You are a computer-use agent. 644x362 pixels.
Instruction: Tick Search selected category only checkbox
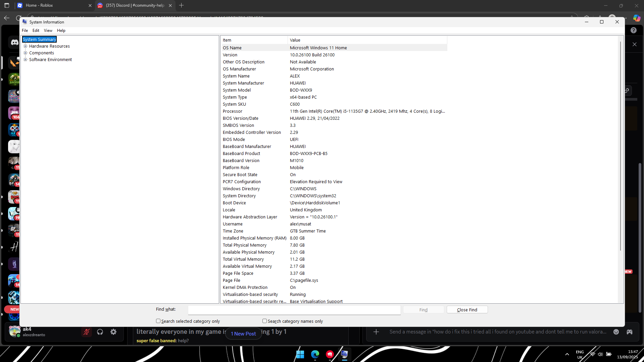[x=158, y=321]
